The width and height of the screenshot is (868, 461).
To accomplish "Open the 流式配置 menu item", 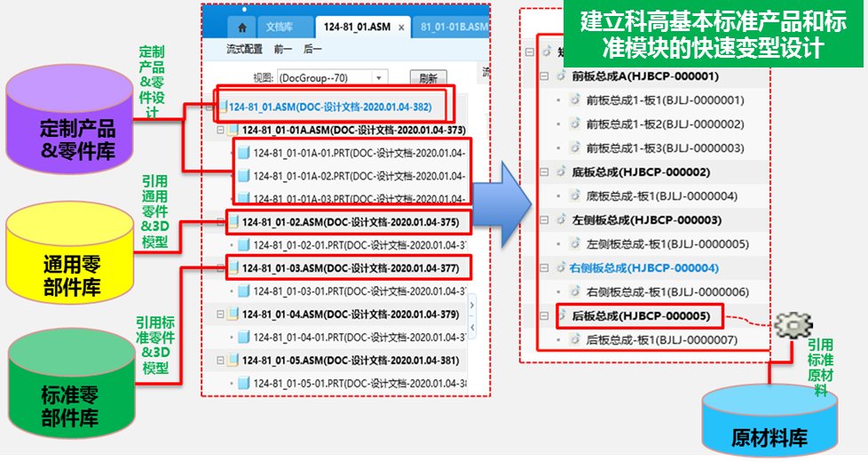I will tap(244, 50).
